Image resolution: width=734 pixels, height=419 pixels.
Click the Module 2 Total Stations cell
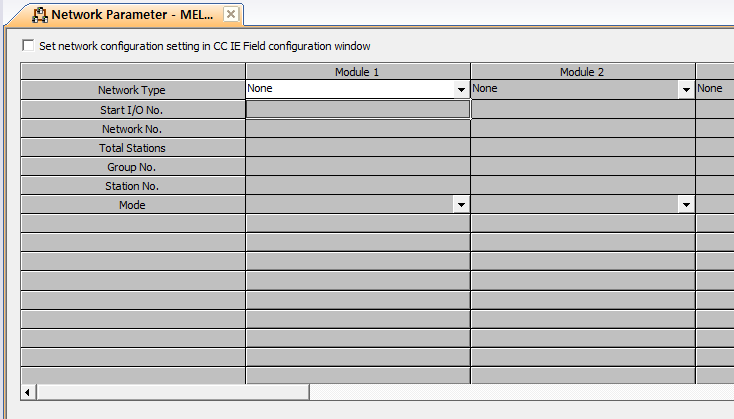pos(583,148)
